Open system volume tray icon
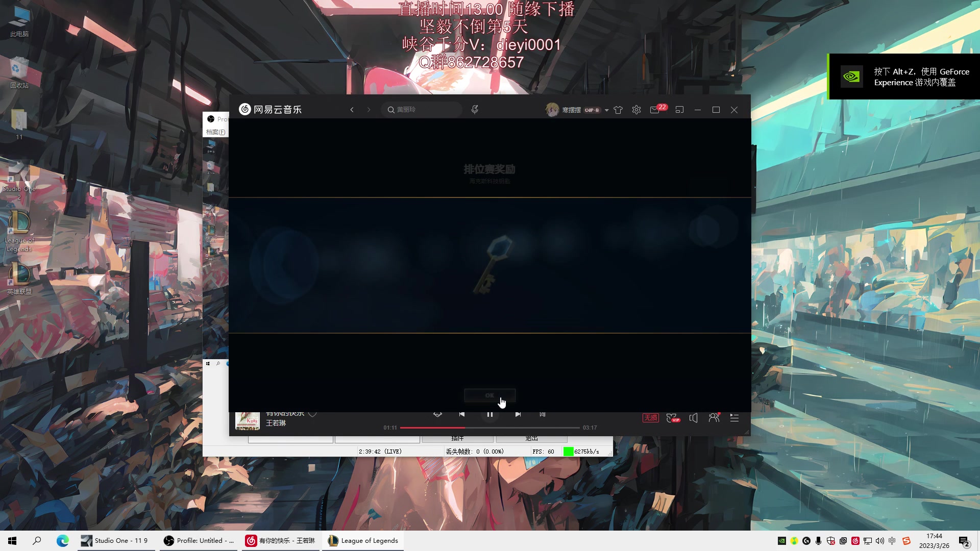Viewport: 980px width, 551px height. tap(880, 541)
